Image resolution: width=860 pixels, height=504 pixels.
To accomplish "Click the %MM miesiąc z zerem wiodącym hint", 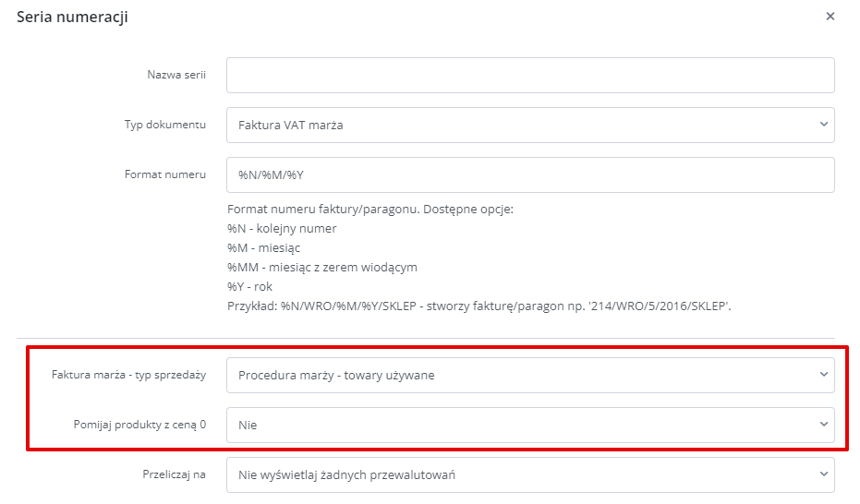I will click(322, 268).
